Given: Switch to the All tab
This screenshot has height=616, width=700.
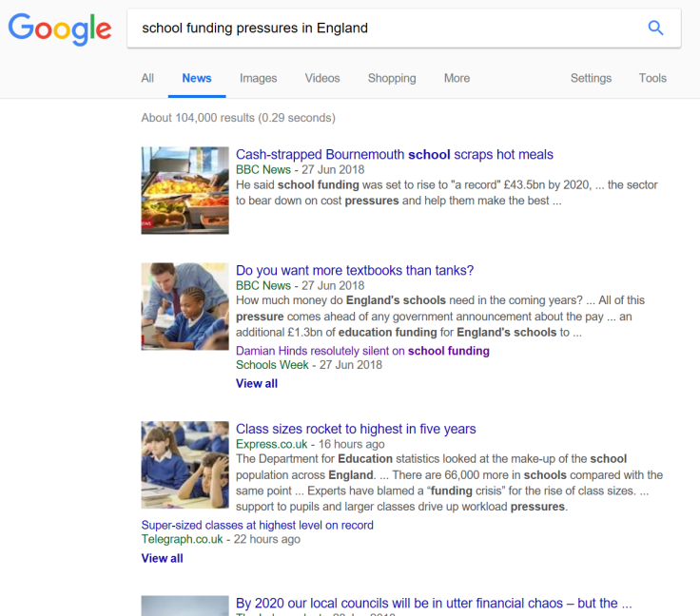Looking at the screenshot, I should point(147,79).
